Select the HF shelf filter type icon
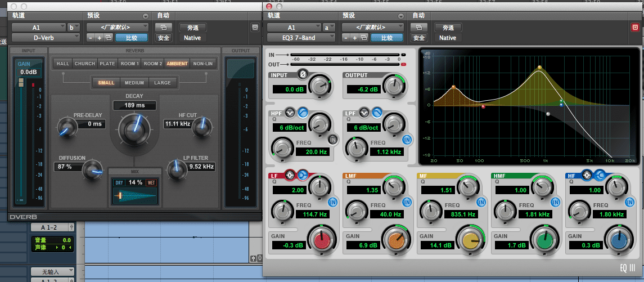The image size is (644, 282). (x=599, y=175)
